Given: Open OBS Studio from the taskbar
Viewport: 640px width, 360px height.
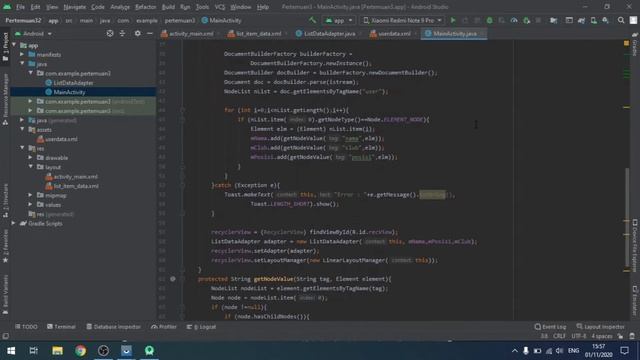Looking at the screenshot, I should (x=103, y=351).
